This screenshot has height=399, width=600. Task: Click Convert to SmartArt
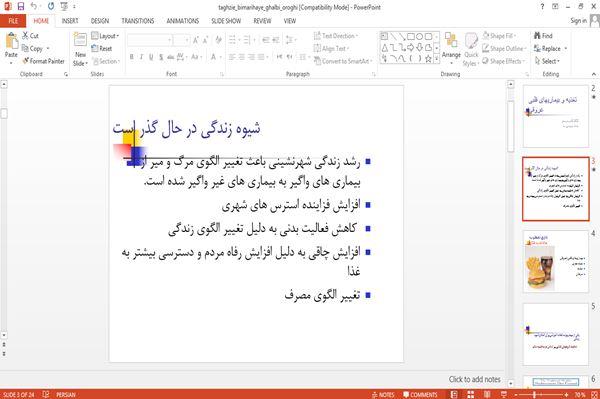pyautogui.click(x=342, y=61)
